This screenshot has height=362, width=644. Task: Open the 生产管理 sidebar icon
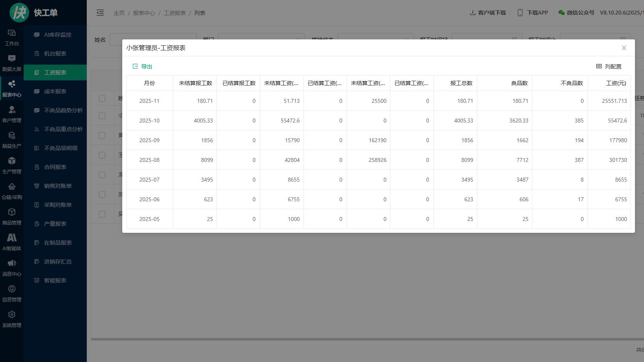point(12,161)
